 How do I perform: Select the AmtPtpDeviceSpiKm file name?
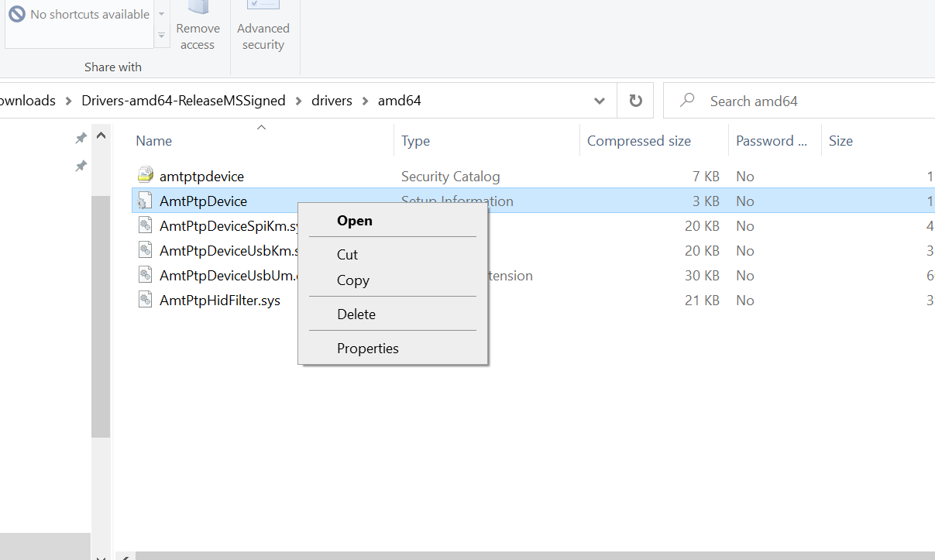point(229,226)
